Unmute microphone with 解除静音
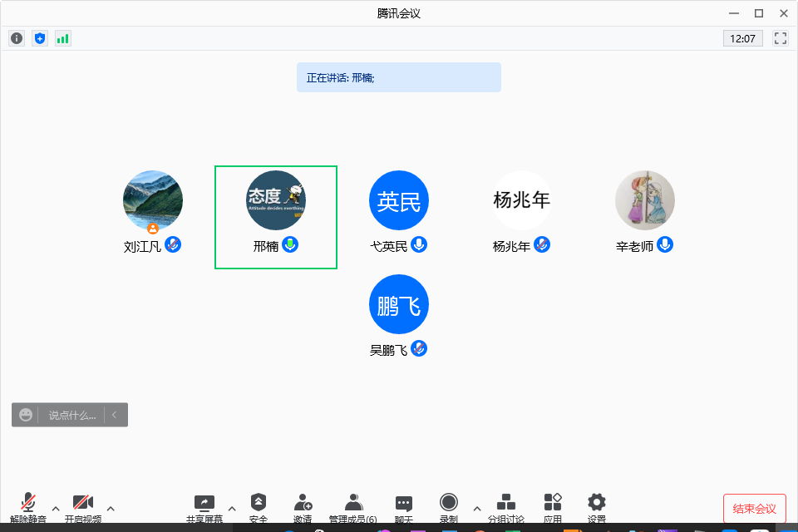Screen dimensions: 798x532 [x=28, y=505]
